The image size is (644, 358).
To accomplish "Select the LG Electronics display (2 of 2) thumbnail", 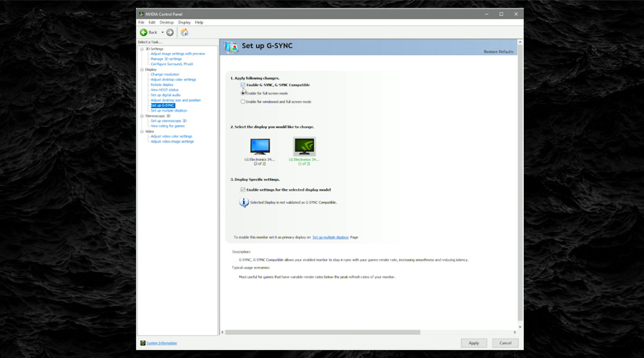I will [x=260, y=151].
